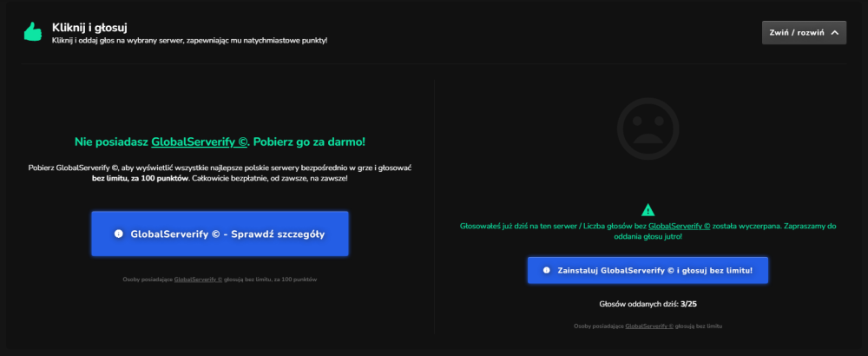This screenshot has width=868, height=356.
Task: Click info icon in Sprawdź szczegóły button
Action: point(118,234)
